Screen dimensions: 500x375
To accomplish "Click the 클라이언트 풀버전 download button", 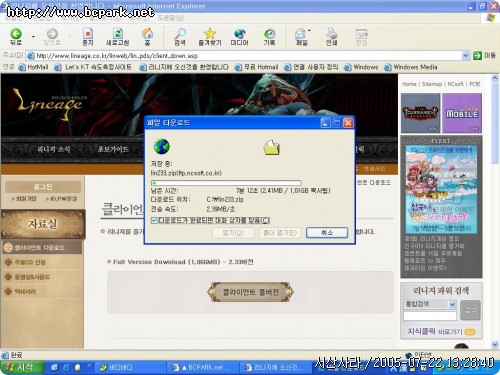I will (x=250, y=292).
